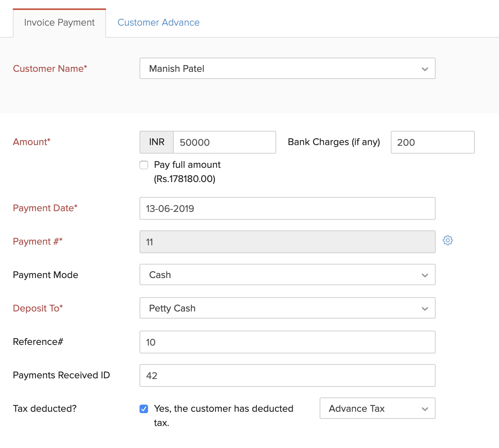Click the Reference# input field
499x448 pixels.
click(287, 342)
